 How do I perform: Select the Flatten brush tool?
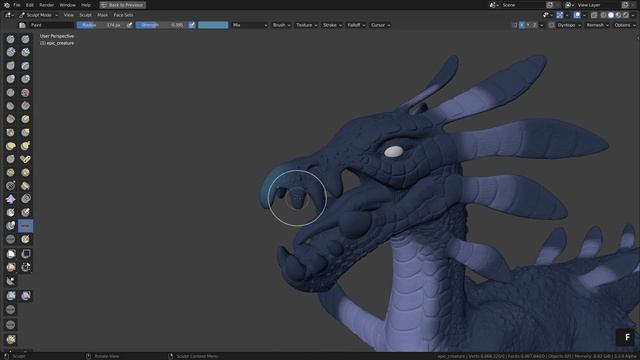11,106
